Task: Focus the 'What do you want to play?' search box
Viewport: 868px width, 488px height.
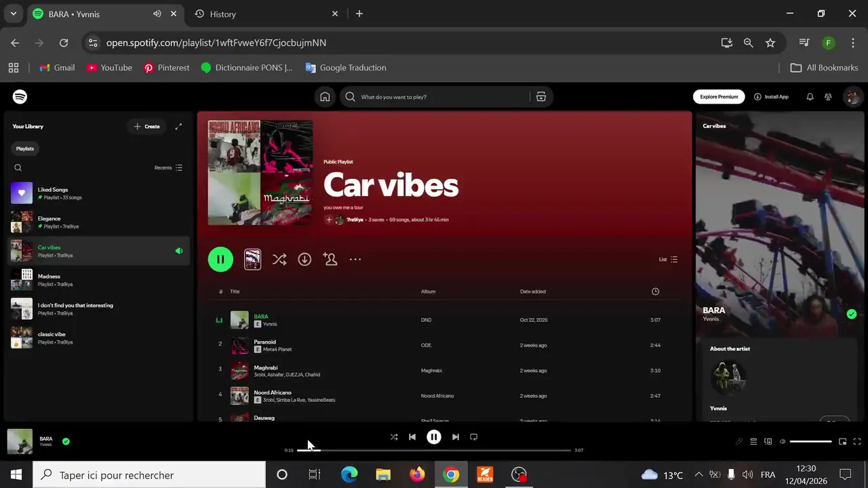Action: click(x=434, y=97)
